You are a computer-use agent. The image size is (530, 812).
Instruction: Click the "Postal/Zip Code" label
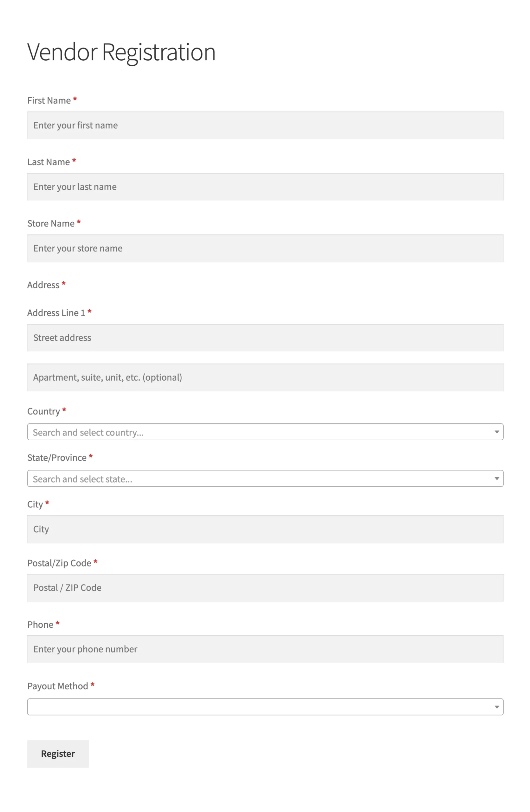pyautogui.click(x=59, y=563)
